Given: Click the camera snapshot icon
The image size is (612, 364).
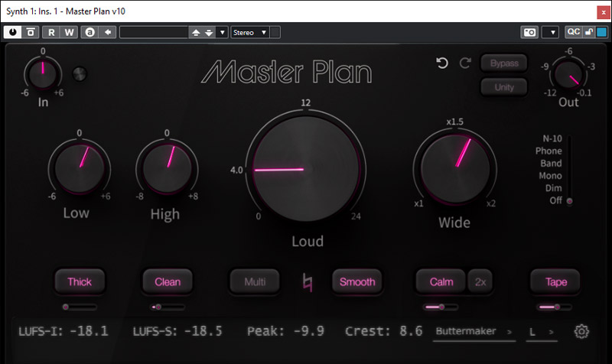Looking at the screenshot, I should coord(529,32).
